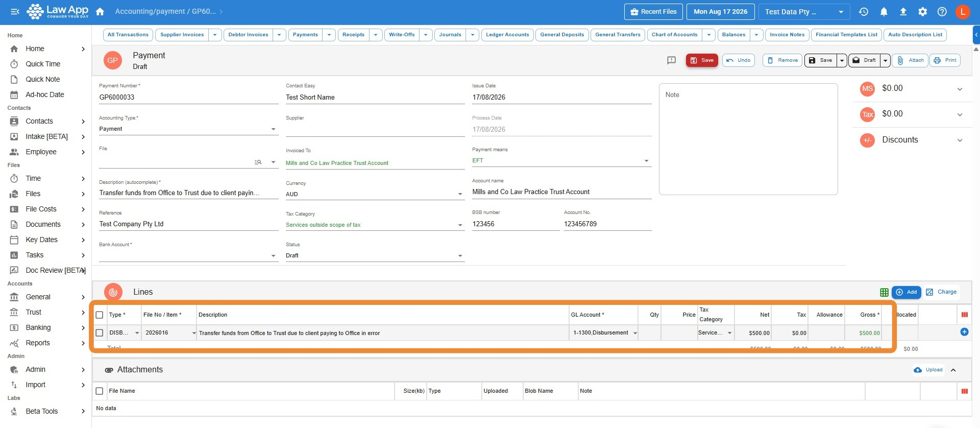Go to home via house icon in header
This screenshot has height=428, width=980.
[x=100, y=12]
